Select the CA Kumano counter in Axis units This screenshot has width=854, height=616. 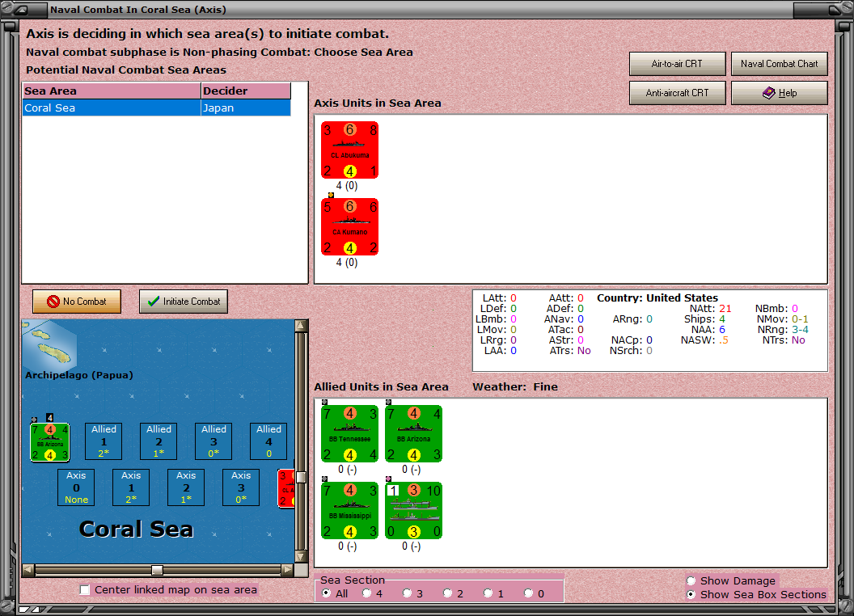click(349, 227)
